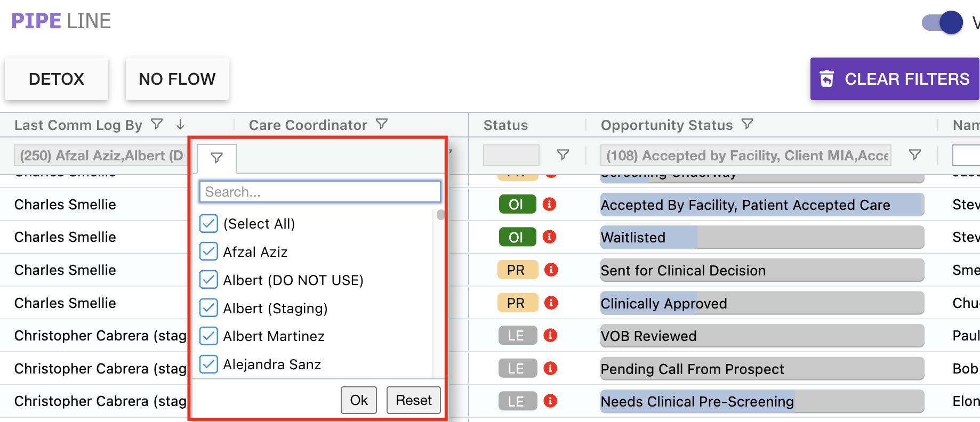Click sort arrow in Last Comm Log By header
Viewport: 980px width, 422px height.
[180, 124]
